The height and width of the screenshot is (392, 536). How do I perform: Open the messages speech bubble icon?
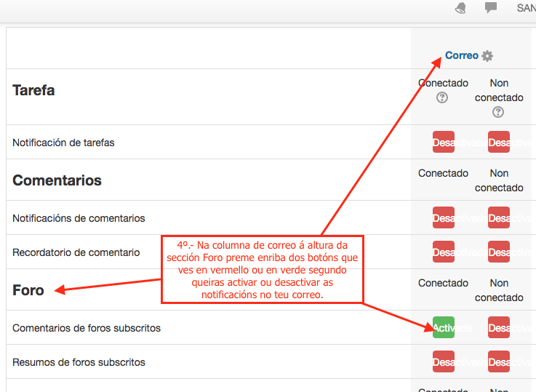tap(491, 8)
